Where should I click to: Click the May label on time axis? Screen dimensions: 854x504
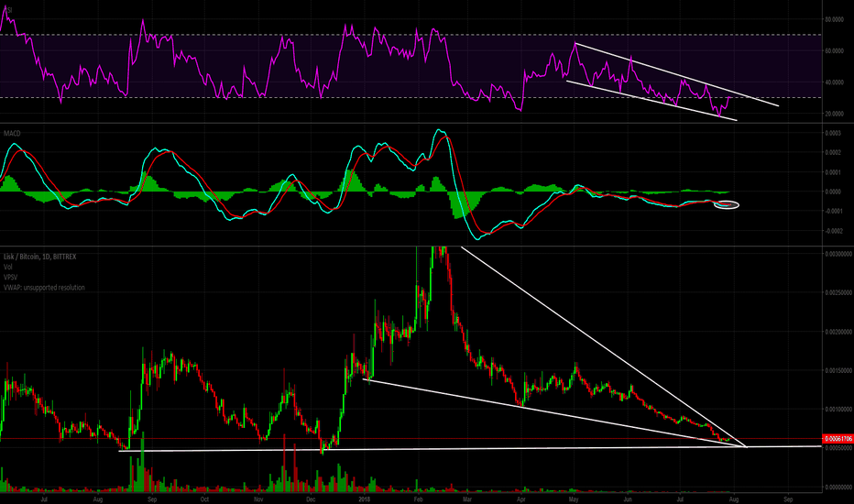574,499
